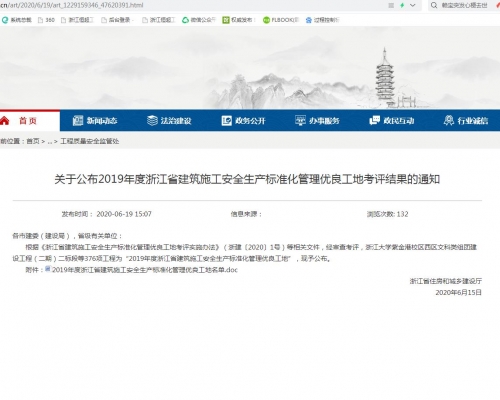Open the FLBOOK bookmark
The width and height of the screenshot is (500, 400).
click(281, 20)
